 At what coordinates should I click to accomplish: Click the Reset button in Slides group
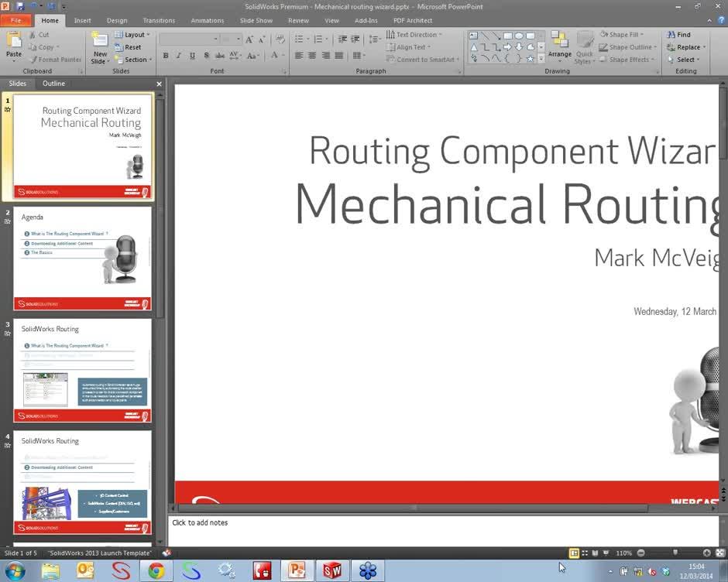[131, 46]
